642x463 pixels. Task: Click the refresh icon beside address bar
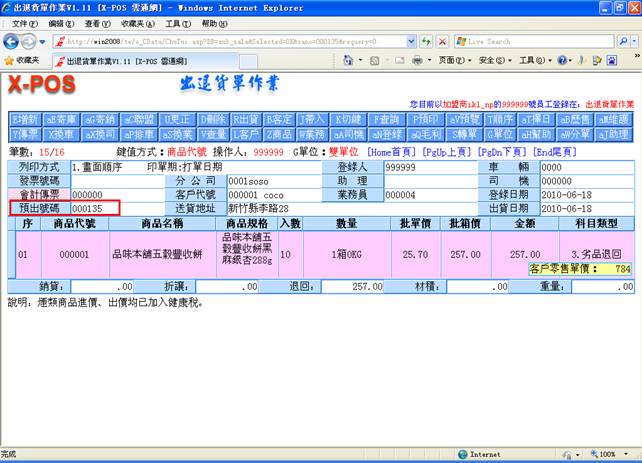[x=427, y=41]
